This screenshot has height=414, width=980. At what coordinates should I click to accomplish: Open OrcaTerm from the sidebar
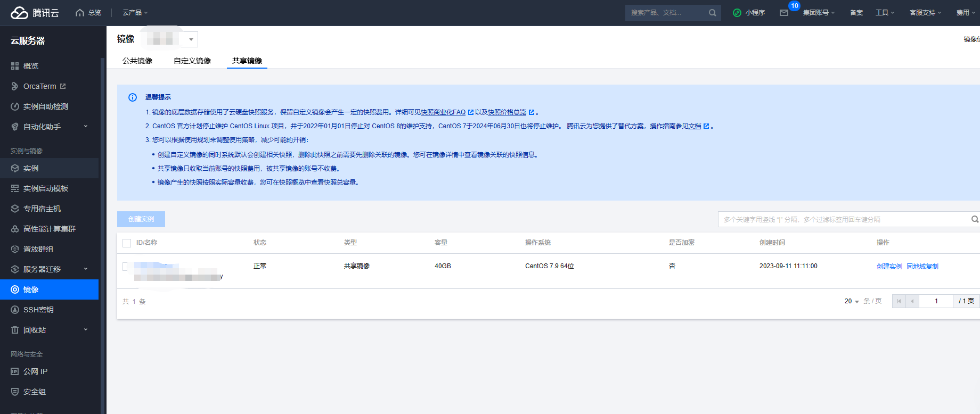40,86
